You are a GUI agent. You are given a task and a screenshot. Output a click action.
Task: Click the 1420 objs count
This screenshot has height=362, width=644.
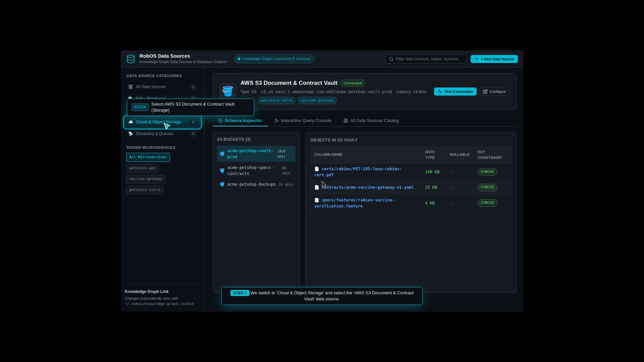click(281, 154)
